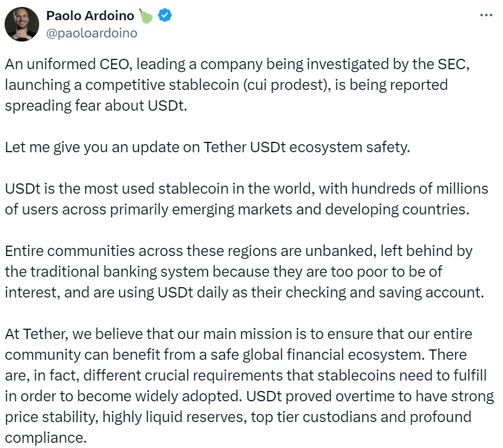Select the "Let me give you an update" line

point(207,147)
